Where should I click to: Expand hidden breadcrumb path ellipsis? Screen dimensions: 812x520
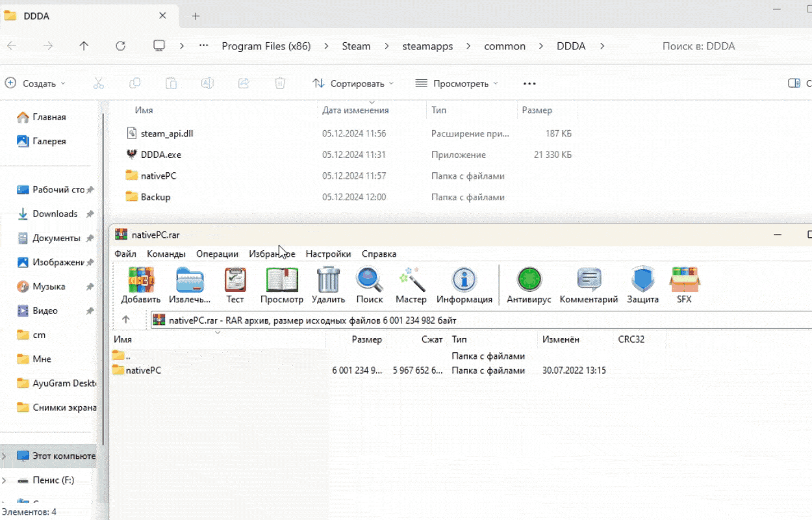point(204,46)
